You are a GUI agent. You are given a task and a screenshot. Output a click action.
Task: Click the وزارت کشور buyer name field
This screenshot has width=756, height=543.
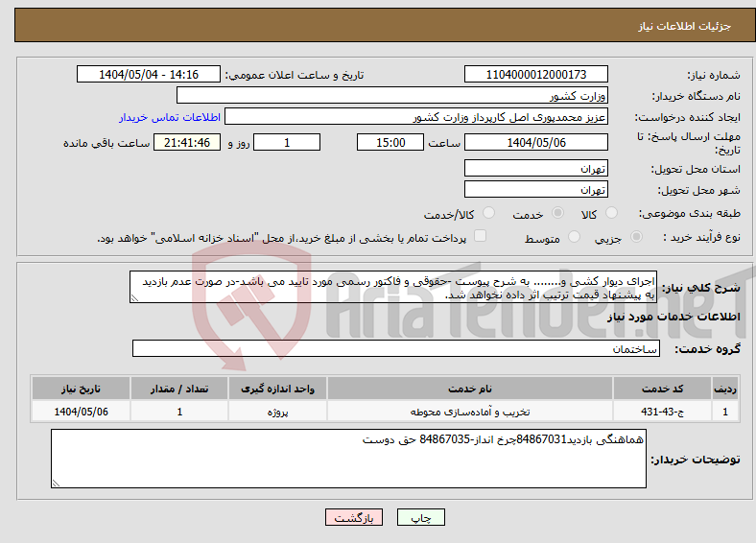point(392,96)
